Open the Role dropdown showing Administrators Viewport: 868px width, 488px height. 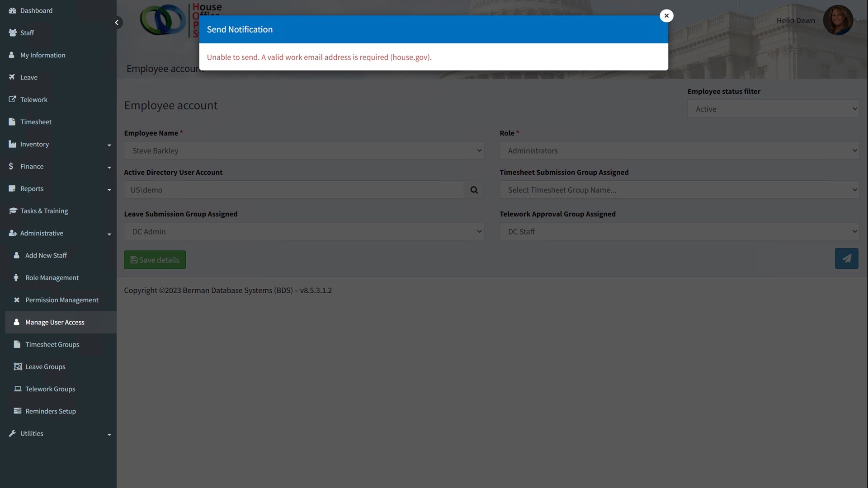tap(679, 151)
